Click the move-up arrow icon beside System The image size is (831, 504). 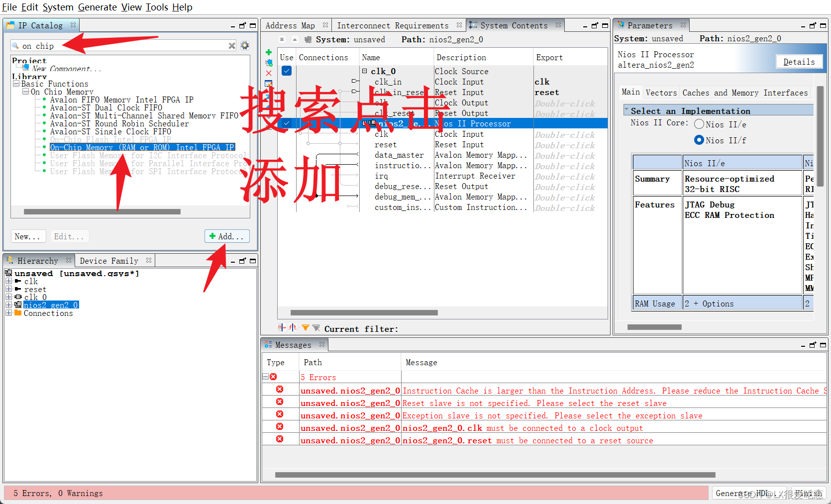coord(295,39)
